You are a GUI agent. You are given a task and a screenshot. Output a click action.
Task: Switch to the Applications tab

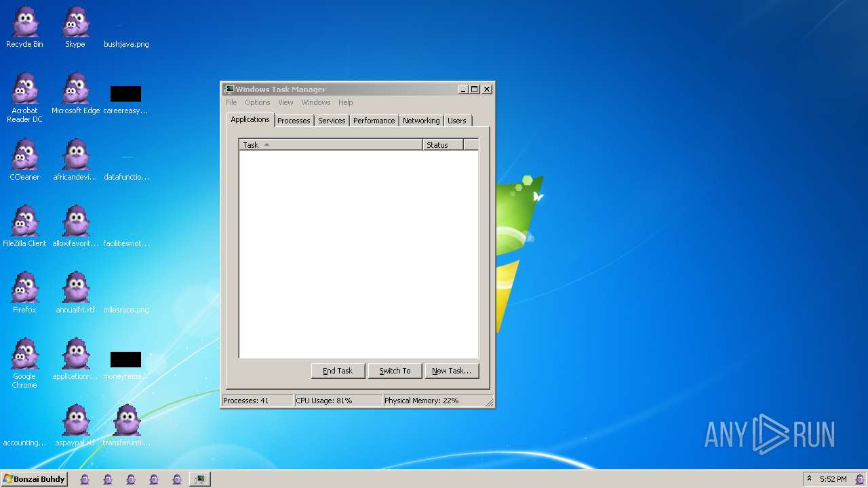pyautogui.click(x=250, y=119)
